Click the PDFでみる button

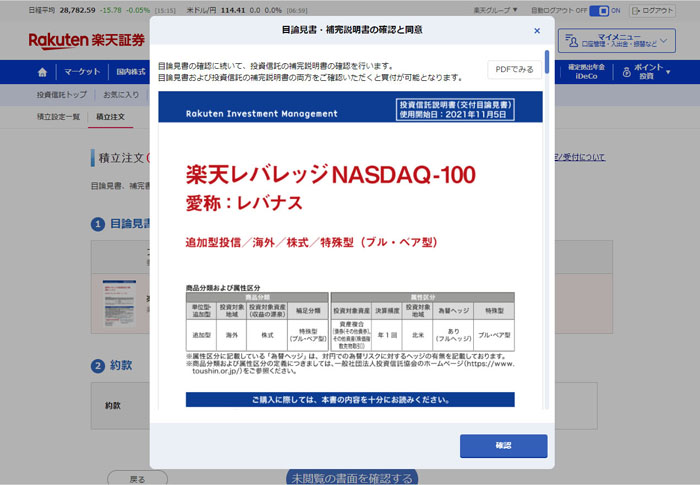[515, 69]
